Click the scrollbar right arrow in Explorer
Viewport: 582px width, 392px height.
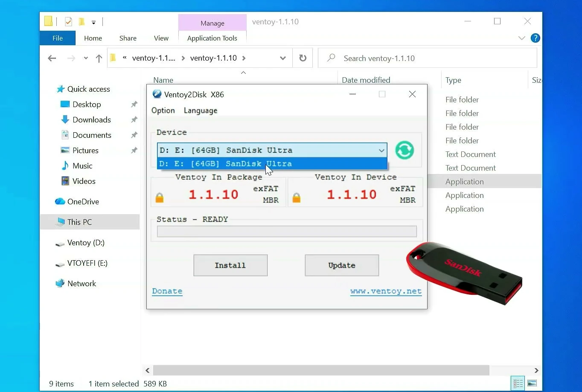(536, 370)
